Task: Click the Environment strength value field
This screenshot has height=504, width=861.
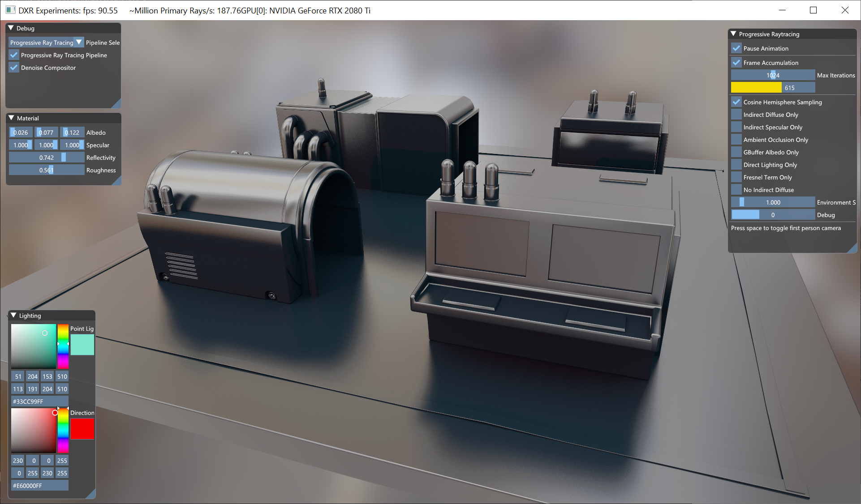Action: (773, 202)
